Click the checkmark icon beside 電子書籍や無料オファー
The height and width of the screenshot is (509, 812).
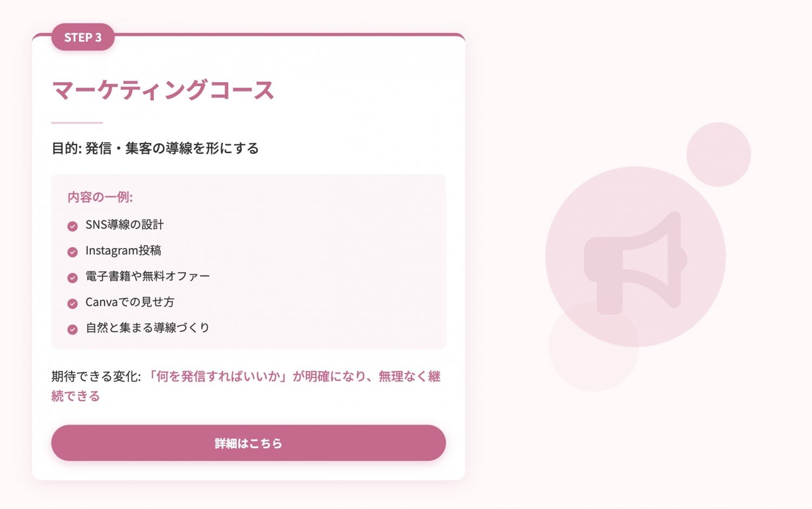click(73, 277)
